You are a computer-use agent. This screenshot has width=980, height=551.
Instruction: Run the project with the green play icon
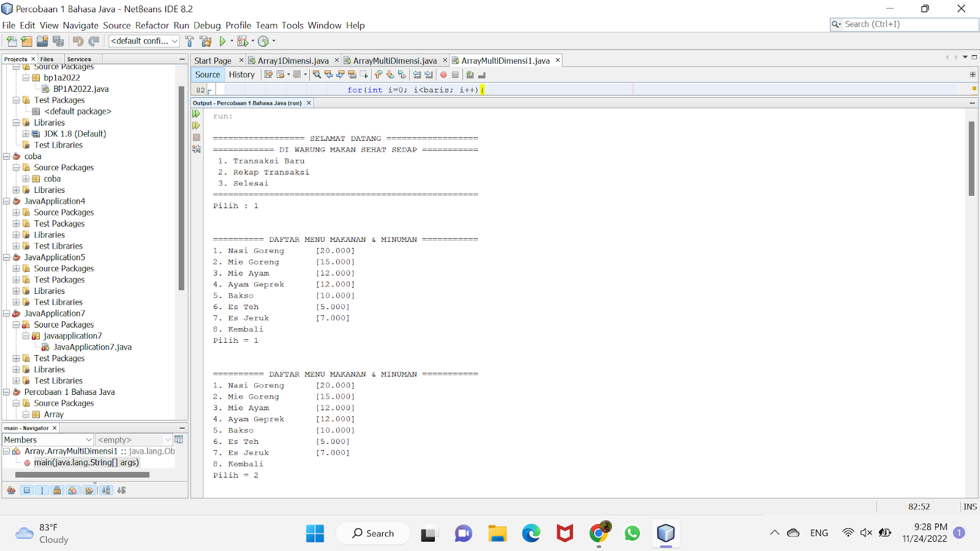222,41
